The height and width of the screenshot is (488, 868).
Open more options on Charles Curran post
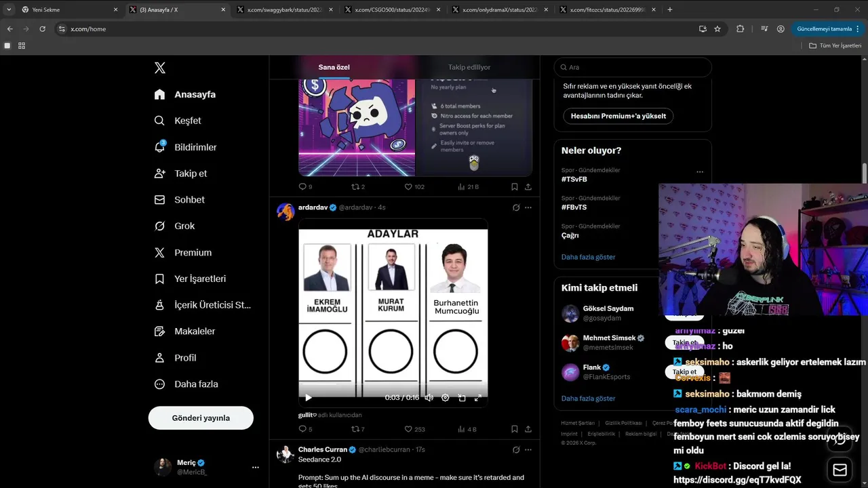[x=528, y=449]
